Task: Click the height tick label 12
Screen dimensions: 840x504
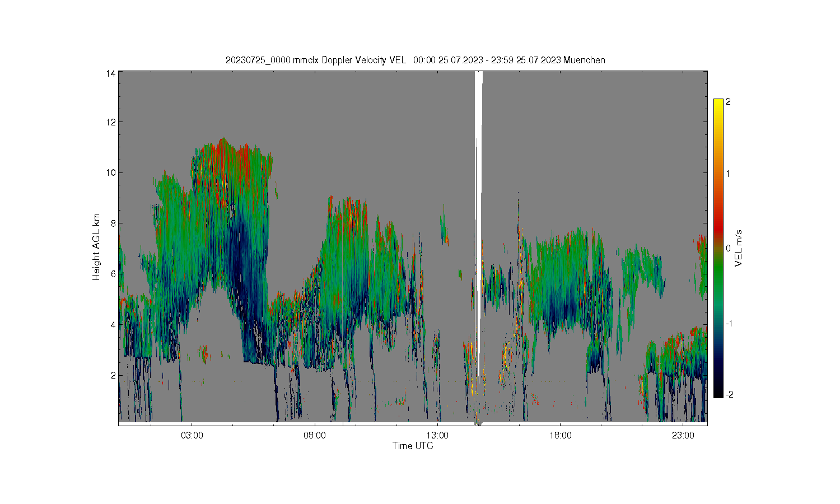Action: point(111,122)
